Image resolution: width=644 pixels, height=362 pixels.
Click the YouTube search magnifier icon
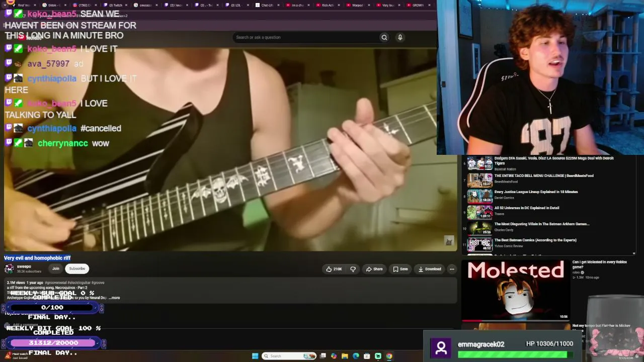coord(384,37)
